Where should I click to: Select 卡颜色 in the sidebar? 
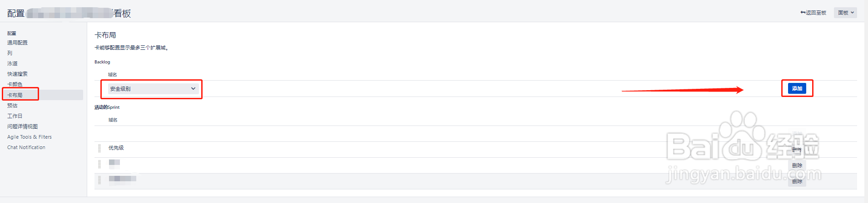pos(15,84)
